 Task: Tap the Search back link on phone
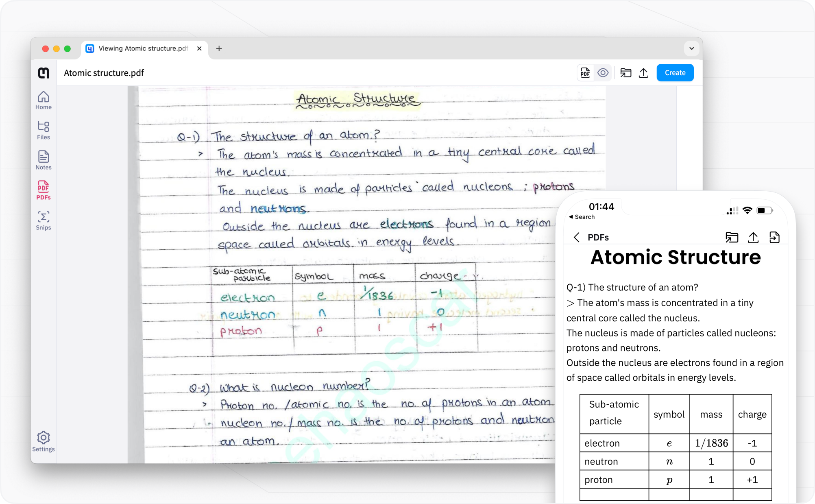coord(582,217)
